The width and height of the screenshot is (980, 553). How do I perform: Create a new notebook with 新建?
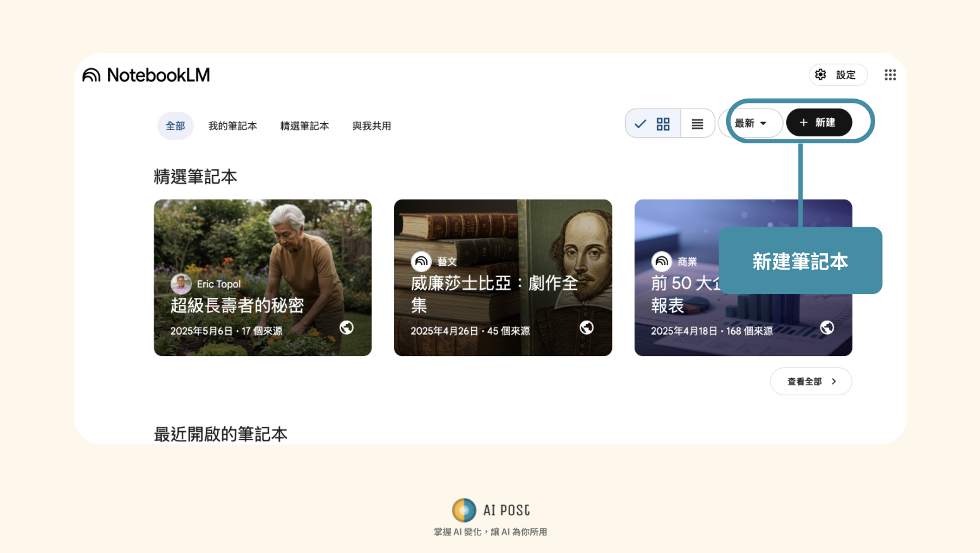click(x=819, y=122)
